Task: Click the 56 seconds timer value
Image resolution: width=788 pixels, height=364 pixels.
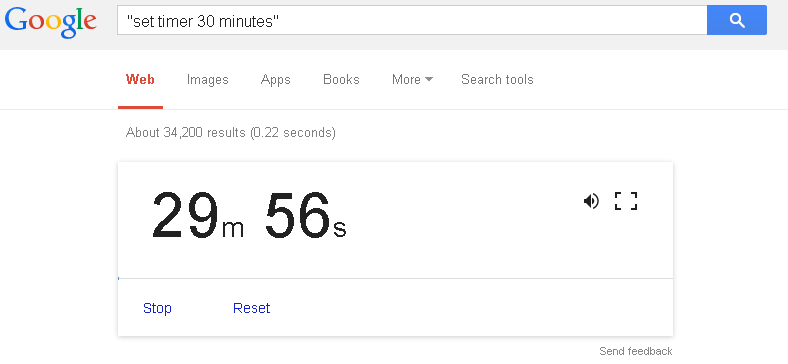Action: tap(298, 215)
